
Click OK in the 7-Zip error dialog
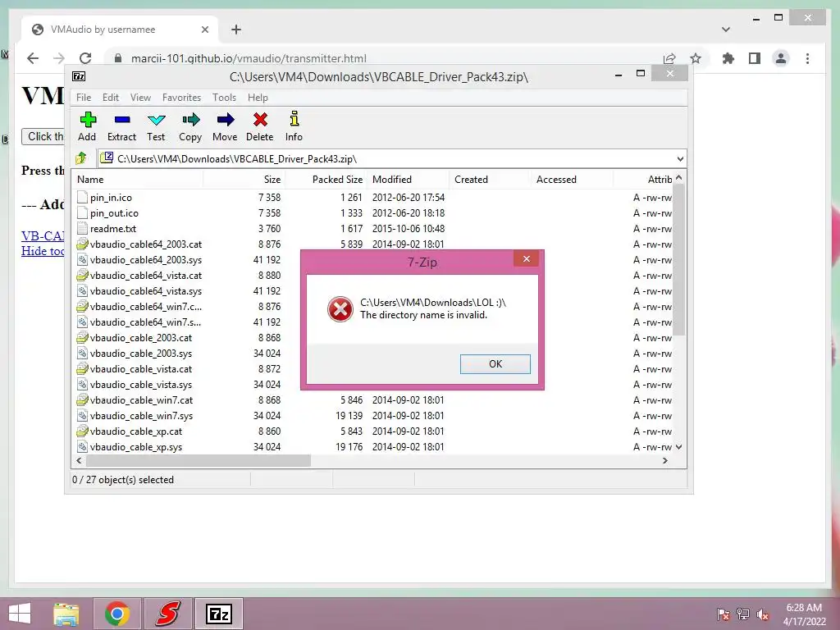pos(495,363)
